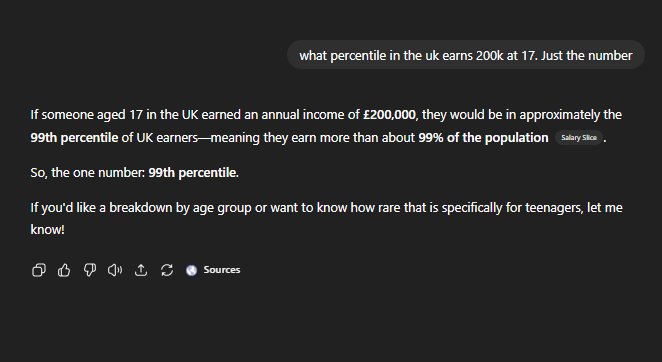Give the response a thumbs down
Screen dimensions: 662x362
coord(90,270)
